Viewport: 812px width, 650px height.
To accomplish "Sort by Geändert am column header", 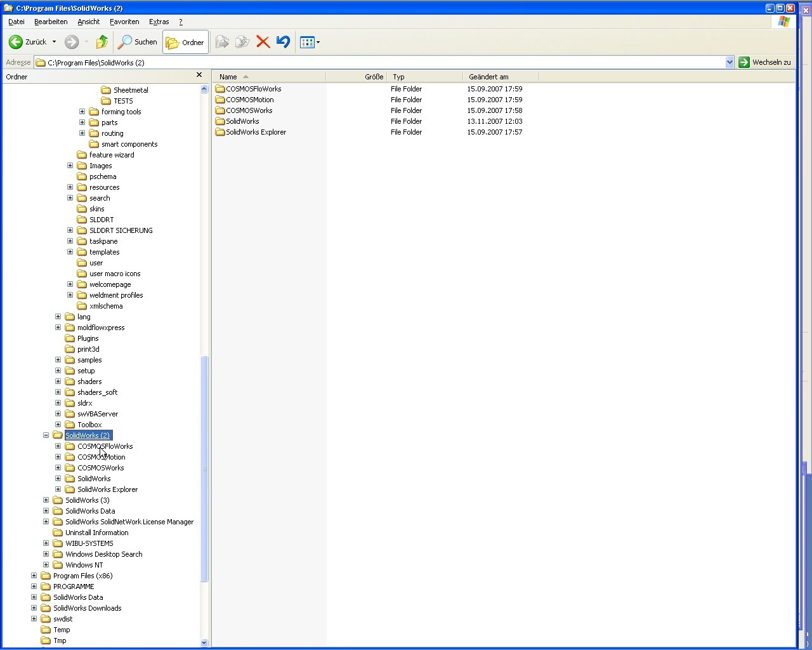I will click(501, 77).
